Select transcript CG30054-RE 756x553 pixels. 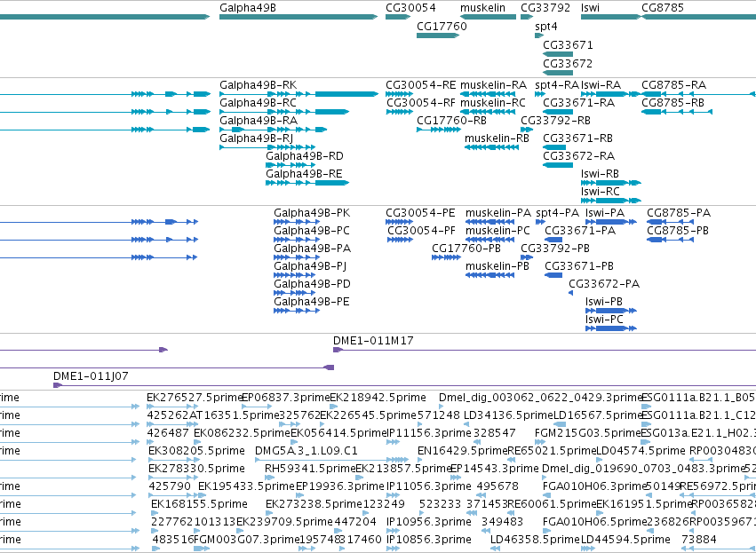click(x=399, y=94)
